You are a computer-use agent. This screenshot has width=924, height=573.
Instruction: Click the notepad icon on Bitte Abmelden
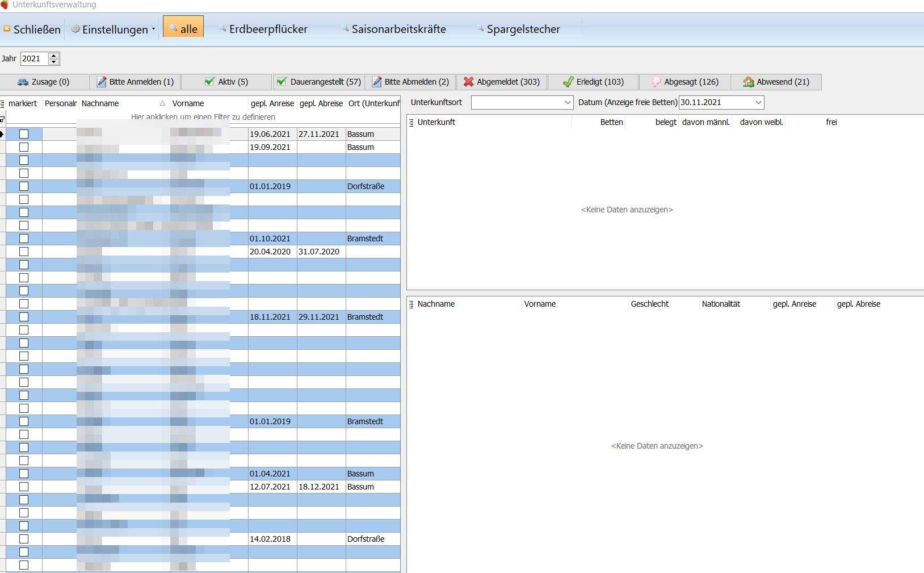coord(377,82)
